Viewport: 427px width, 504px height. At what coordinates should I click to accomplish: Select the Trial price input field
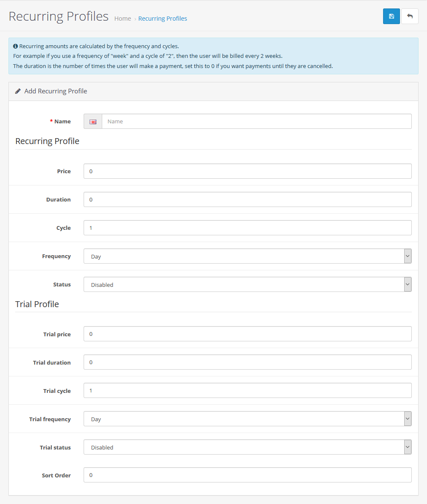click(x=247, y=334)
